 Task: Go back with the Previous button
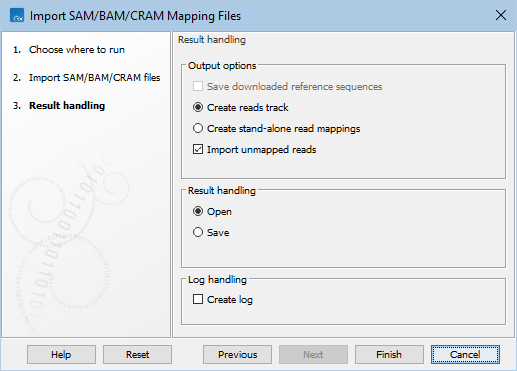237,354
